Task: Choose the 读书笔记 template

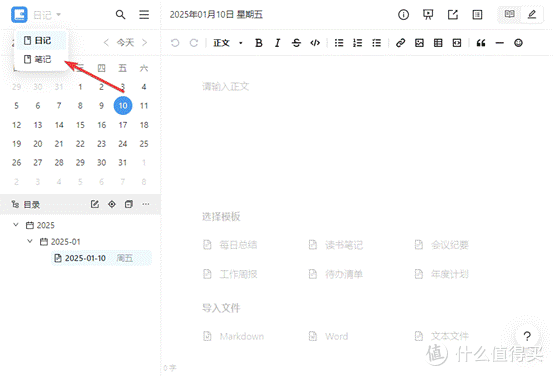Action: click(336, 245)
